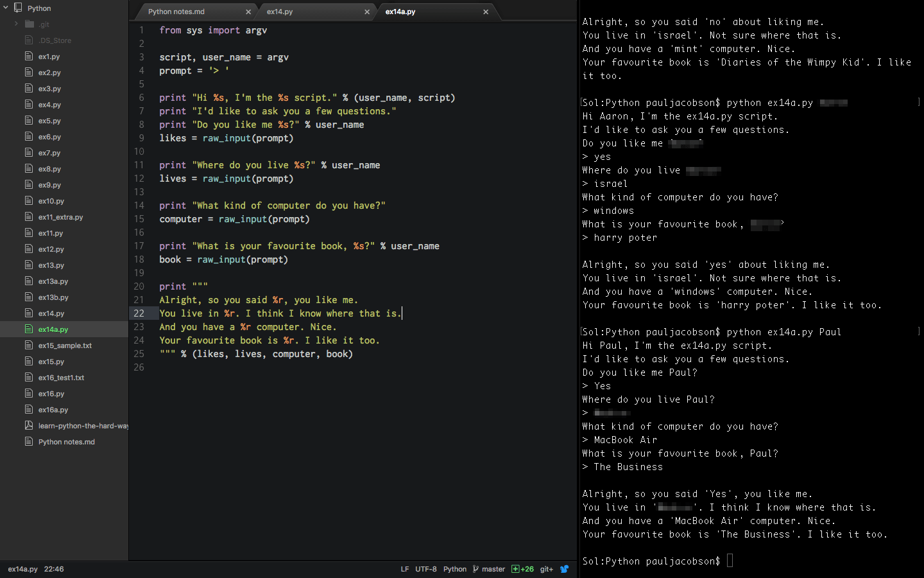The width and height of the screenshot is (924, 578).
Task: Click the git branch icon in status bar
Action: 475,569
